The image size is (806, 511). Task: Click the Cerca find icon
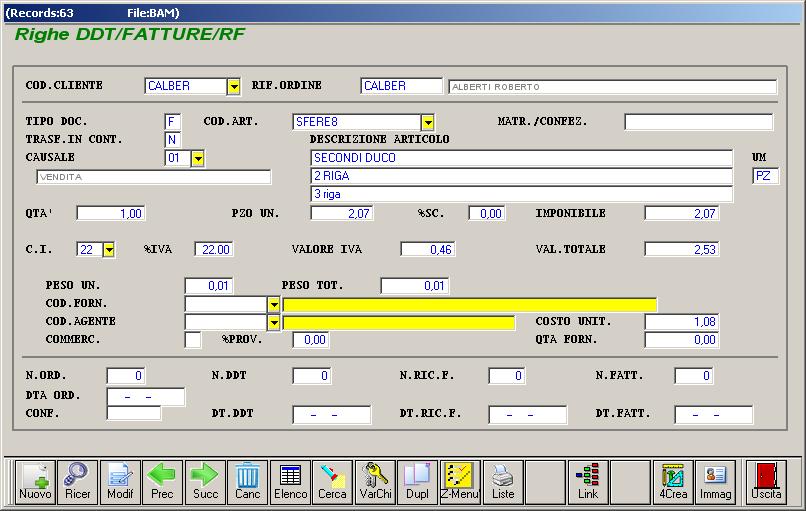click(332, 482)
